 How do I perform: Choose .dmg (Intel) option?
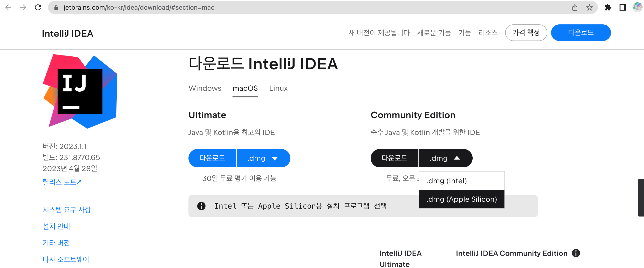pyautogui.click(x=462, y=181)
